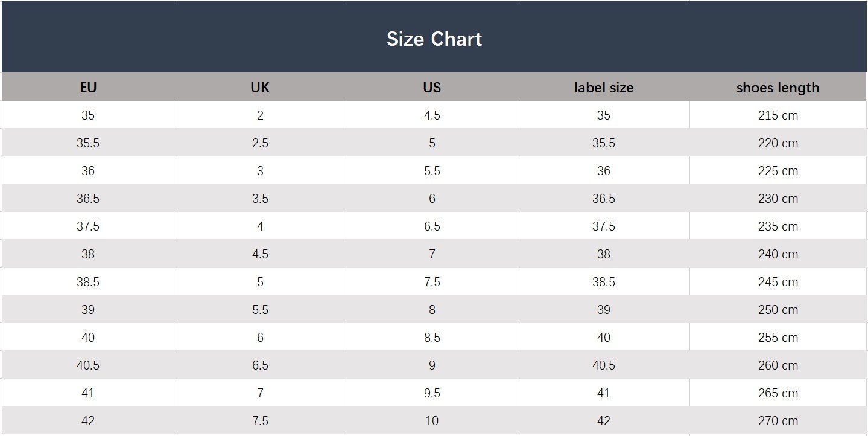Click the US 9.5 cell

click(x=432, y=393)
